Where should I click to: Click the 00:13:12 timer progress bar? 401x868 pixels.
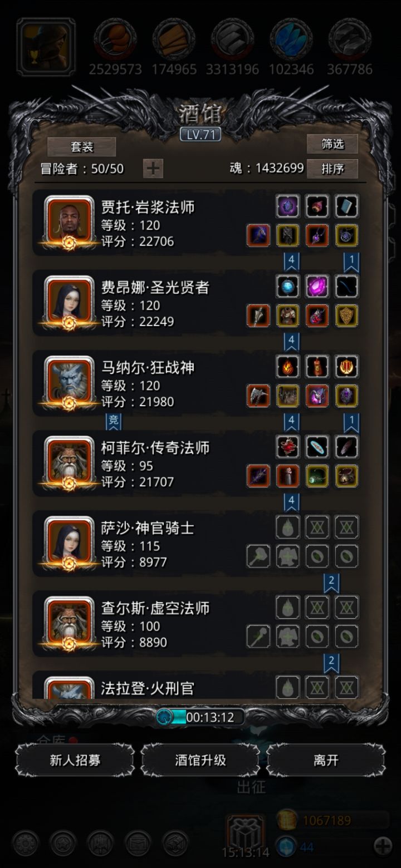pos(200,717)
